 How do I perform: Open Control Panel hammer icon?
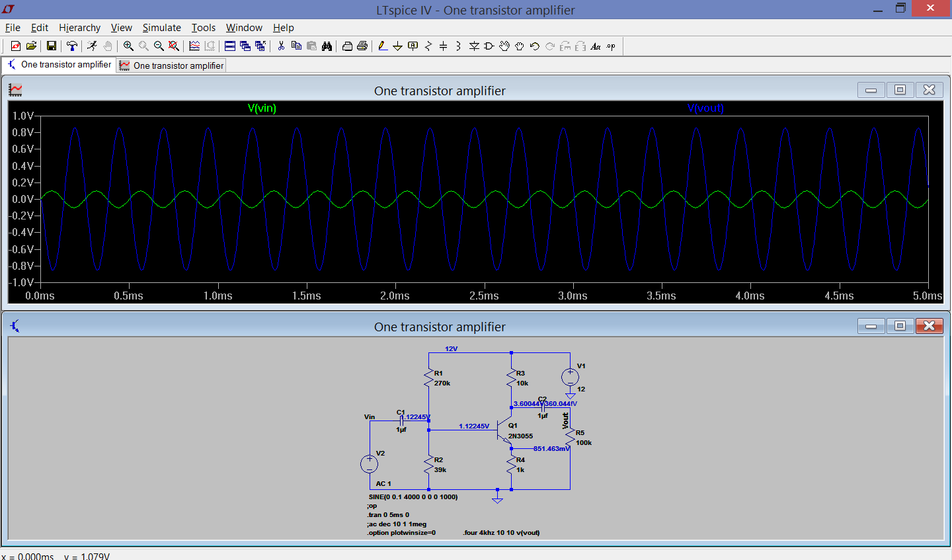72,46
